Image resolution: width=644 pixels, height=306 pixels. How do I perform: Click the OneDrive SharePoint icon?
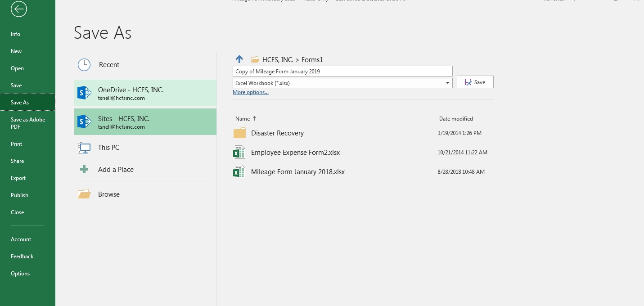click(x=84, y=93)
